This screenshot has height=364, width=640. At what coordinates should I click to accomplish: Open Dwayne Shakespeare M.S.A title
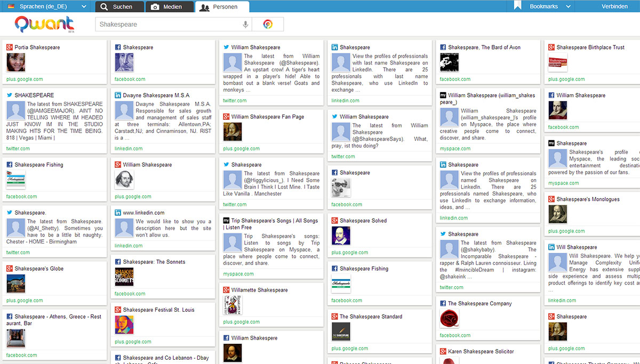[x=156, y=95]
